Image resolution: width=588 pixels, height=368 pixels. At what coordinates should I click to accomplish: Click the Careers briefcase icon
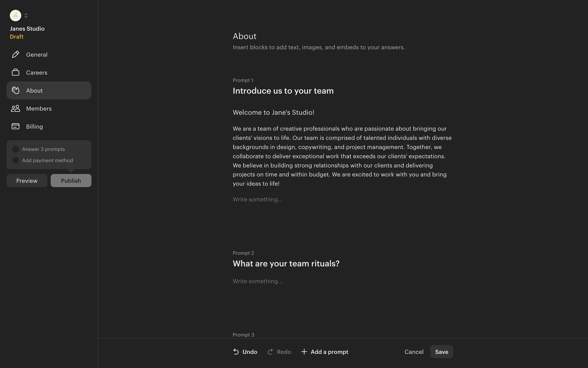16,72
